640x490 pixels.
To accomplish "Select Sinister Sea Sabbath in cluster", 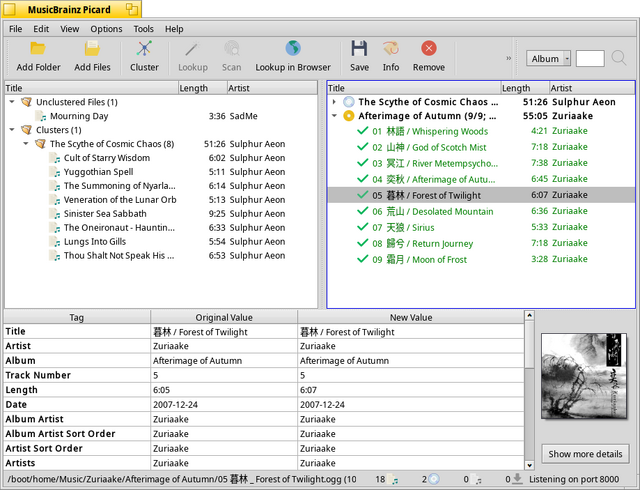I will [161, 214].
